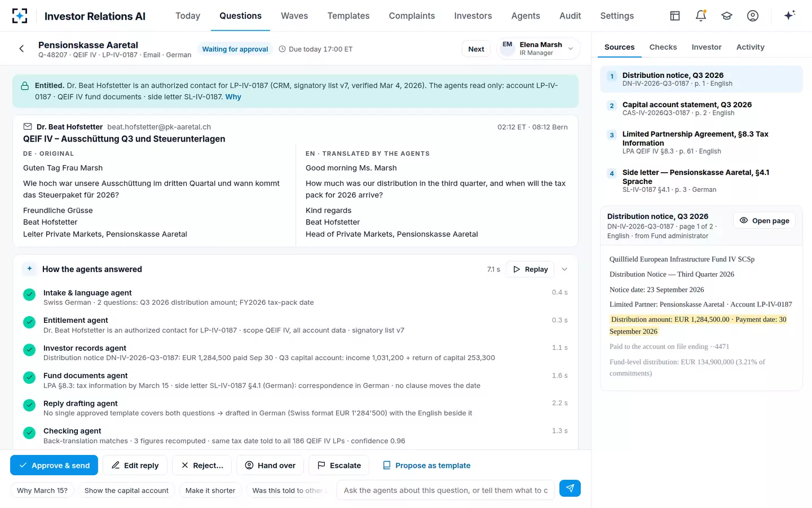812x508 pixels.
Task: Click the Edit reply button
Action: click(x=135, y=465)
